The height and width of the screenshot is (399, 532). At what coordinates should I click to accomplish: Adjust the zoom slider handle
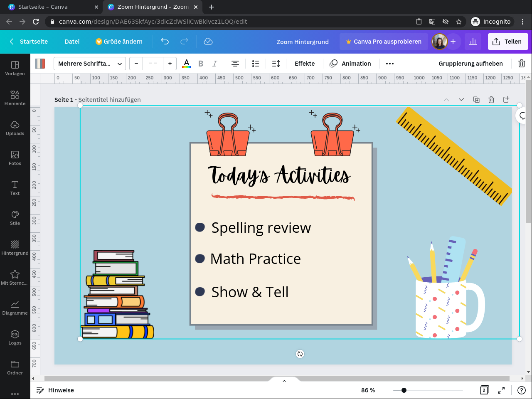point(404,390)
